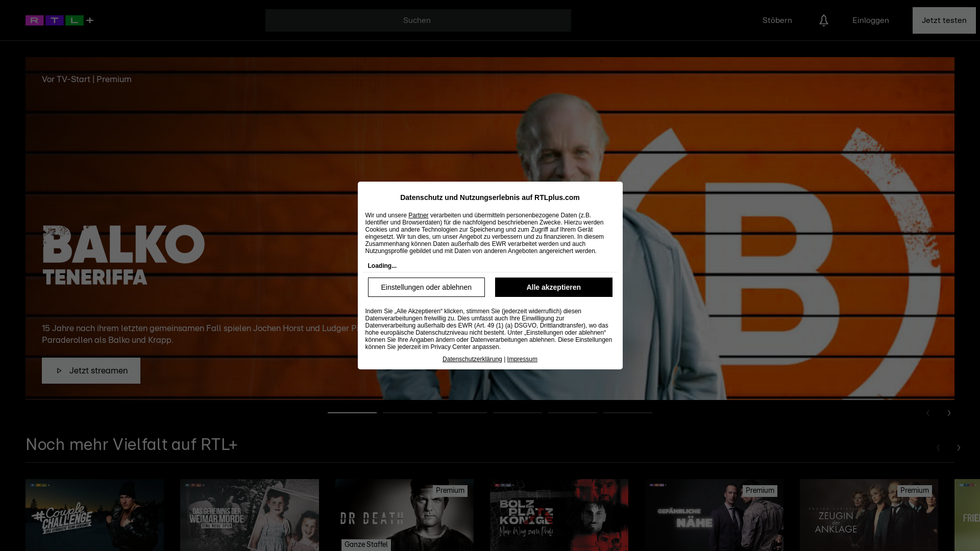Click Jetzt testen button
The image size is (980, 551).
944,20
